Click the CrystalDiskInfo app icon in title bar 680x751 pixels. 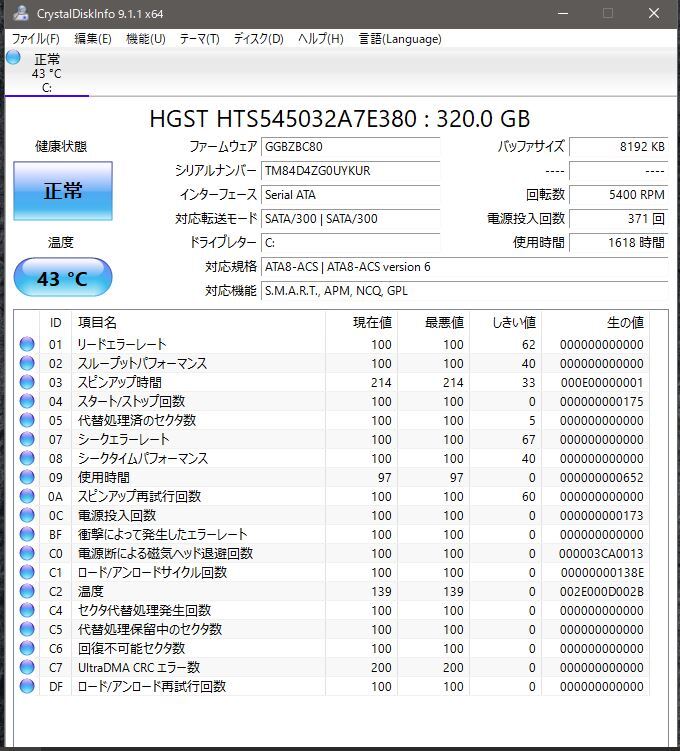[x=21, y=13]
